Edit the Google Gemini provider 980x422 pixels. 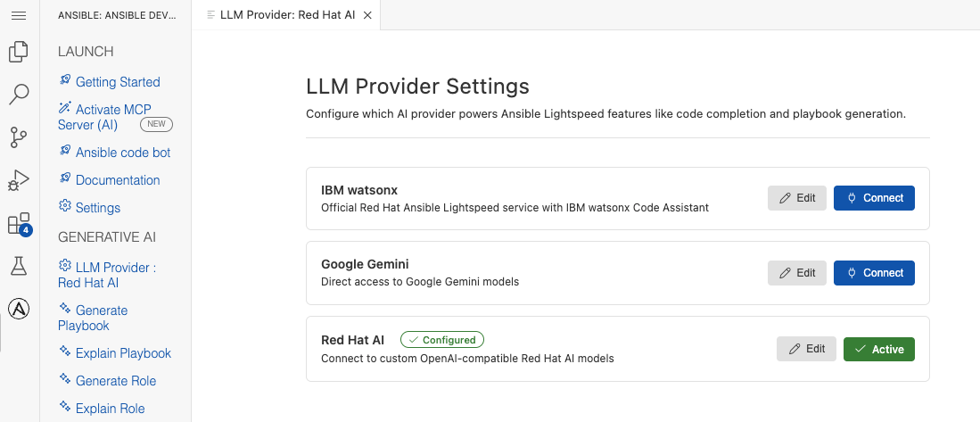[797, 273]
